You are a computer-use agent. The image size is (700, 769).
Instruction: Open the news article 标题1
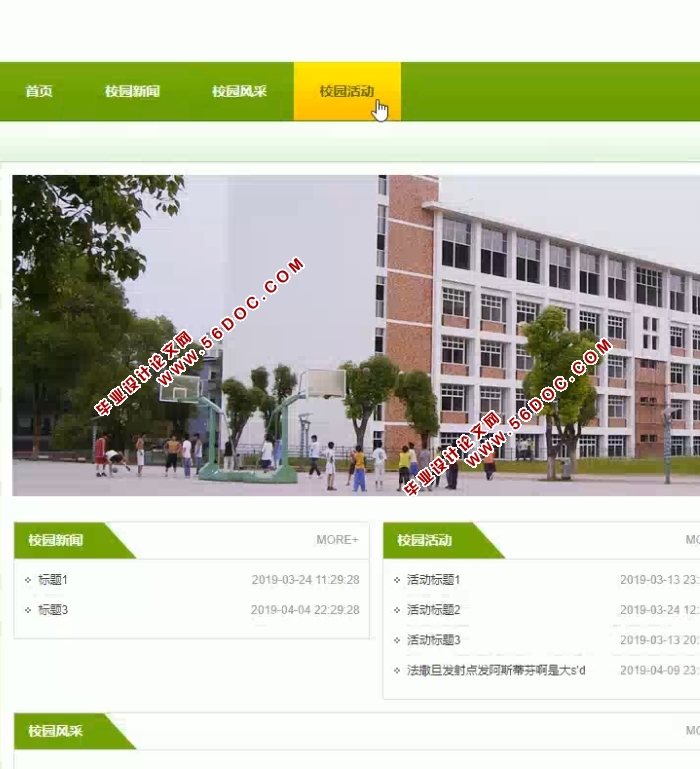[x=53, y=580]
